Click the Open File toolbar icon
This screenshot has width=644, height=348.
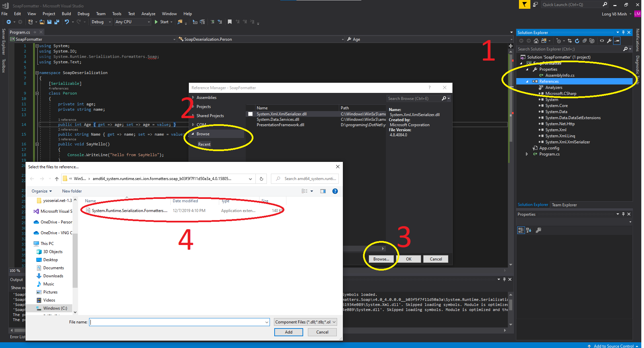[x=42, y=22]
